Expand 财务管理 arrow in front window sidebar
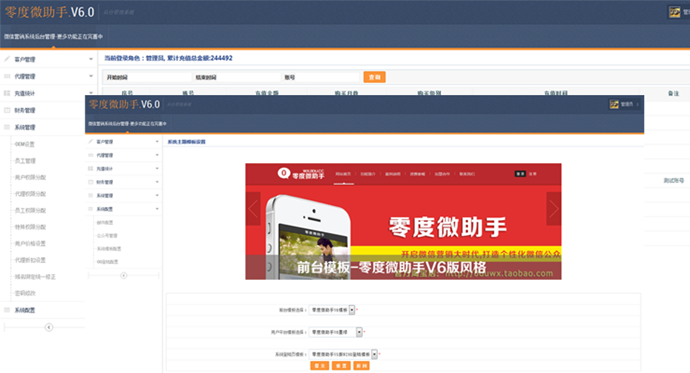The image size is (690, 373). 157,182
